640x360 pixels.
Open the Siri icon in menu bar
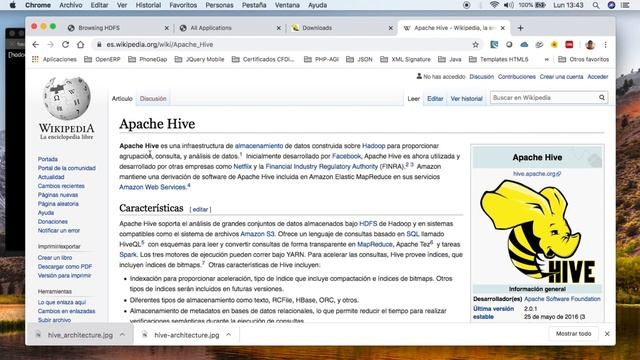tap(611, 5)
